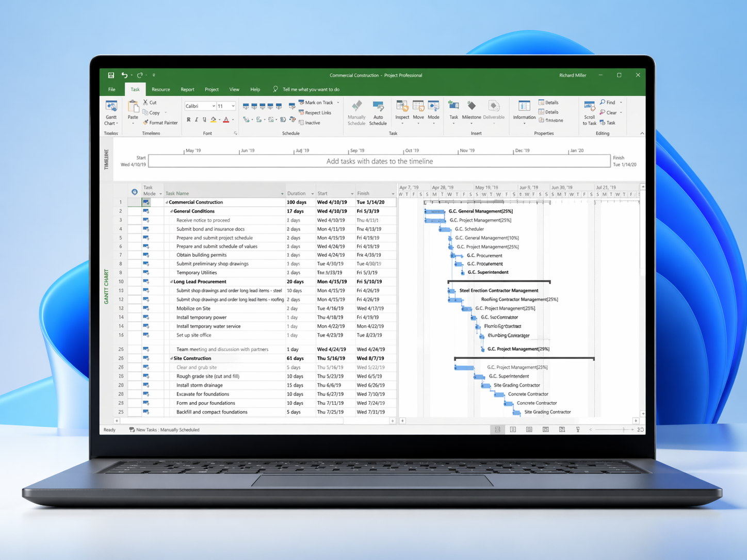Open the Task Name column filter dropdown
747x560 pixels.
[x=282, y=194]
